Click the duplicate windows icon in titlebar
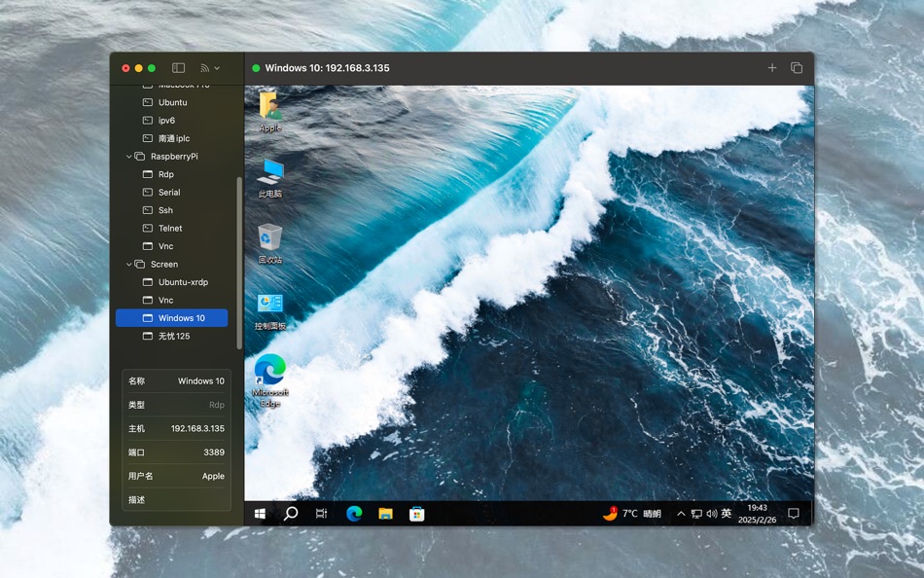The image size is (924, 578). coord(797,68)
